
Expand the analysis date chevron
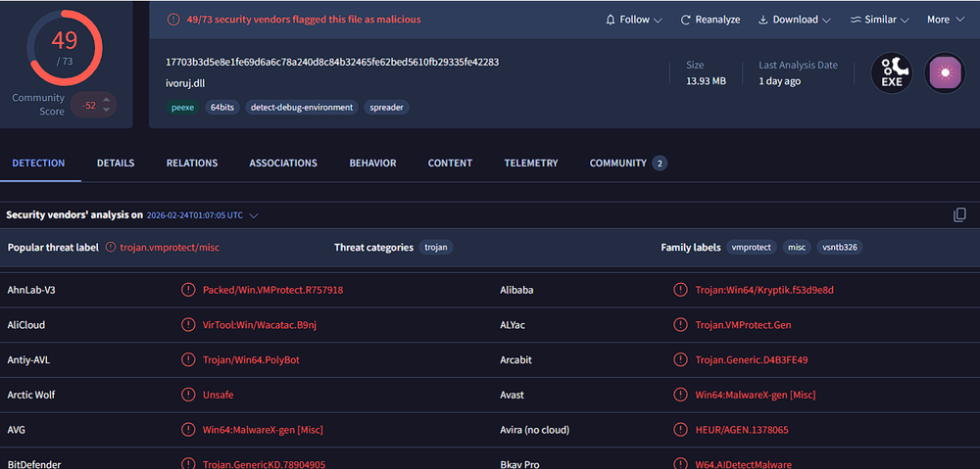click(x=254, y=215)
